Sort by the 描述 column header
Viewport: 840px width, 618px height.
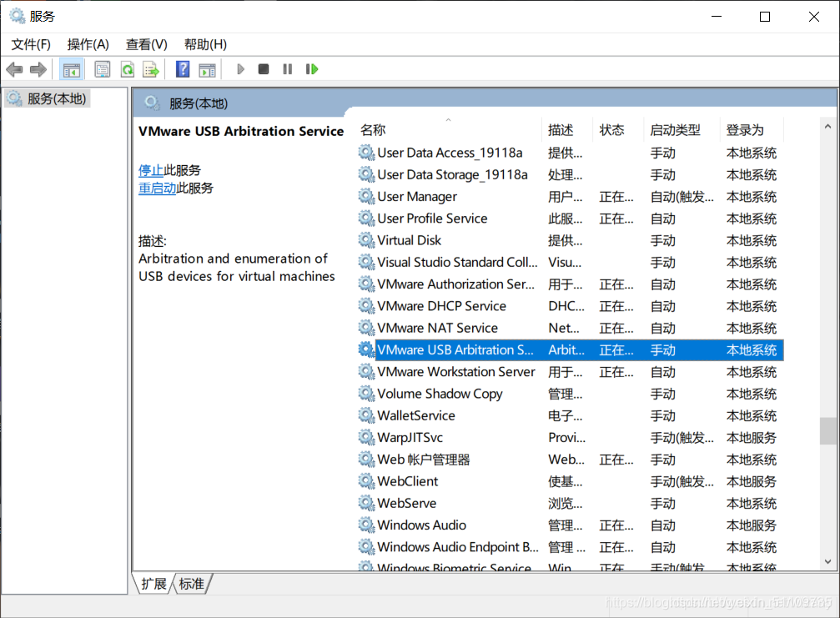pos(567,130)
